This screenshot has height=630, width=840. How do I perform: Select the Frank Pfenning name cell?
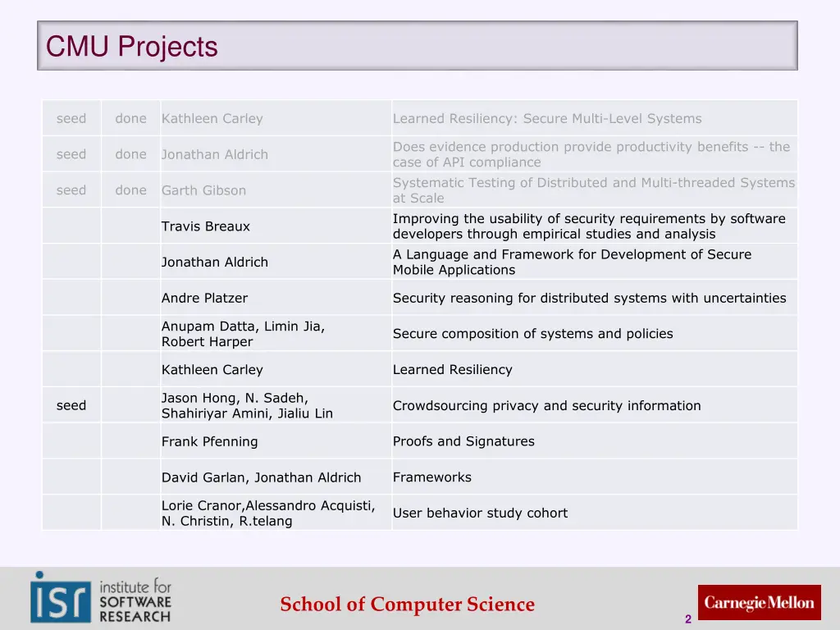pyautogui.click(x=209, y=441)
